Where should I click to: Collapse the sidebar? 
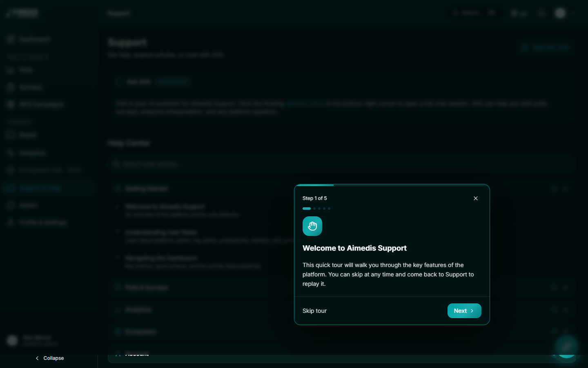click(x=49, y=358)
